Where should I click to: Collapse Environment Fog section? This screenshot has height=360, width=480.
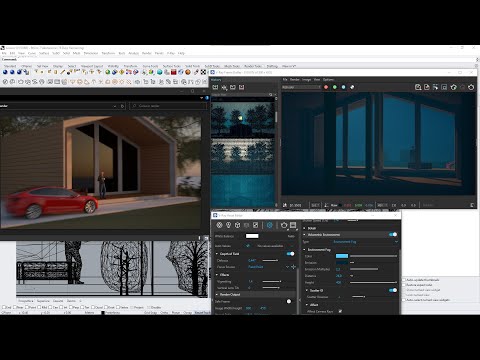tap(304, 250)
